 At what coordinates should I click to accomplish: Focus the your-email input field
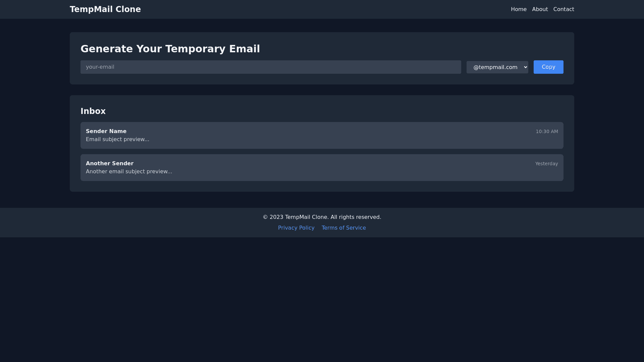[270, 67]
